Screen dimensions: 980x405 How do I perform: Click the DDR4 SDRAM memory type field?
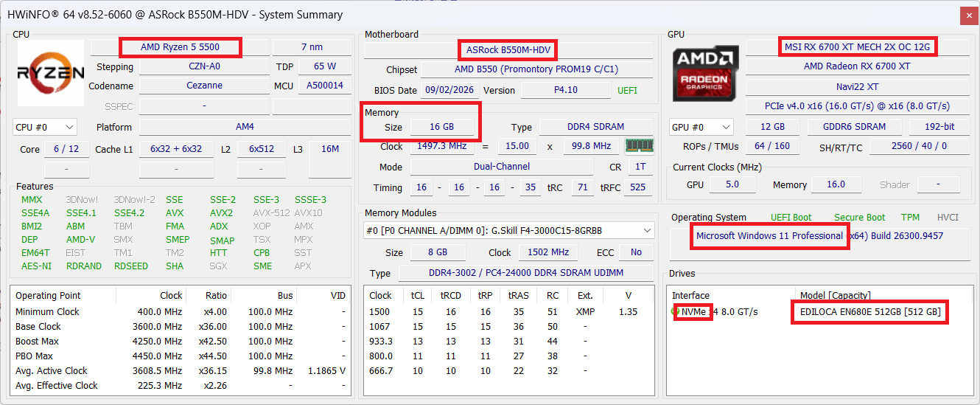point(597,127)
